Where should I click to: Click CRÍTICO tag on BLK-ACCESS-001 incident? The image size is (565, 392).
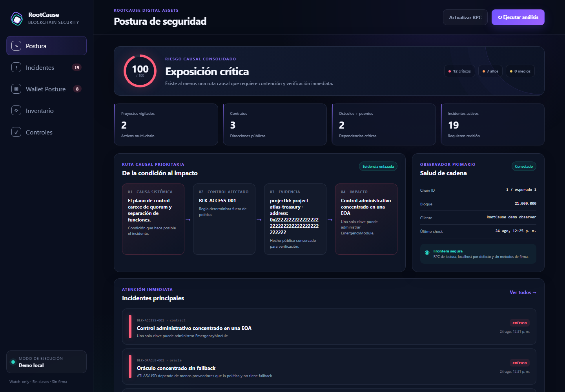(519, 323)
